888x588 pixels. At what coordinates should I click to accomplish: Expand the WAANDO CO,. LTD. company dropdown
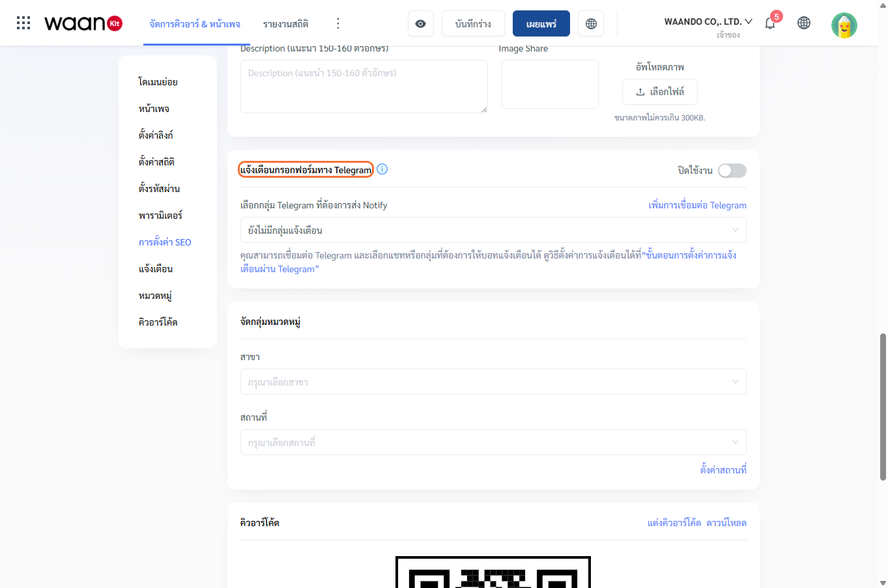pyautogui.click(x=708, y=21)
